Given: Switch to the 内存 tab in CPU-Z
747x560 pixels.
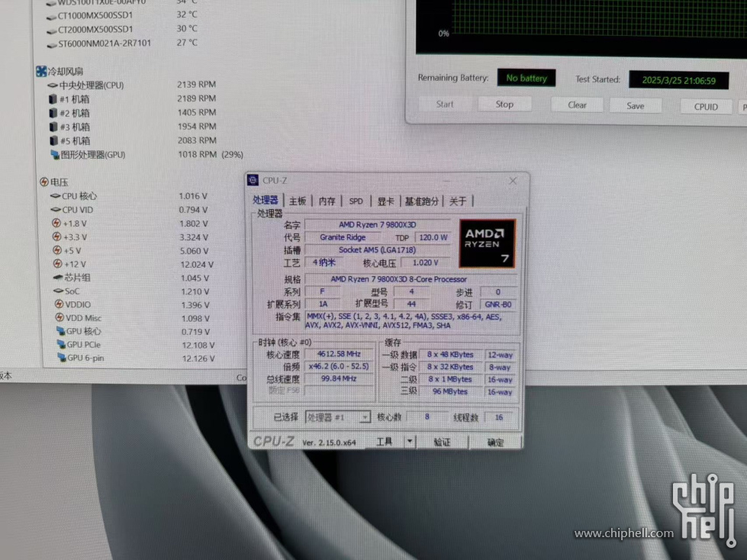Looking at the screenshot, I should (327, 201).
